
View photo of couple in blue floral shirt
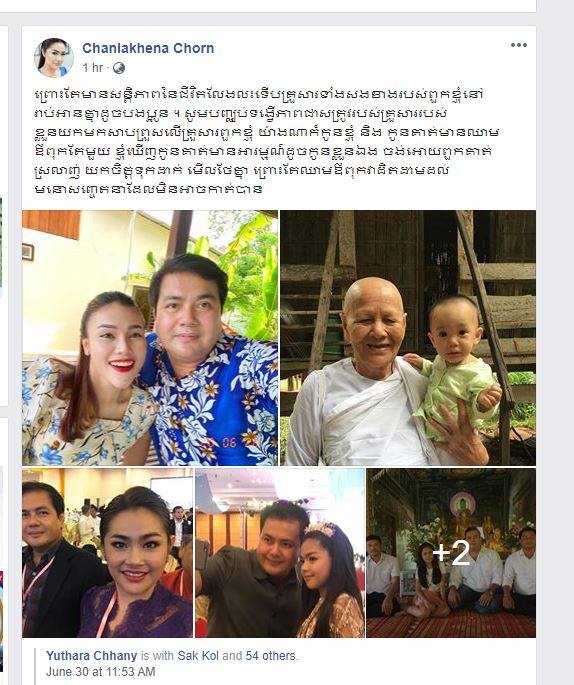[x=150, y=338]
